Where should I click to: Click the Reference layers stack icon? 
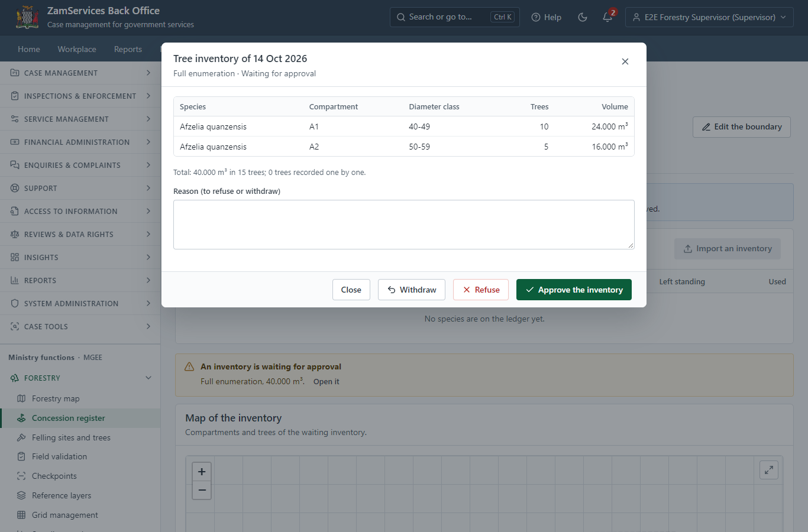pos(21,495)
